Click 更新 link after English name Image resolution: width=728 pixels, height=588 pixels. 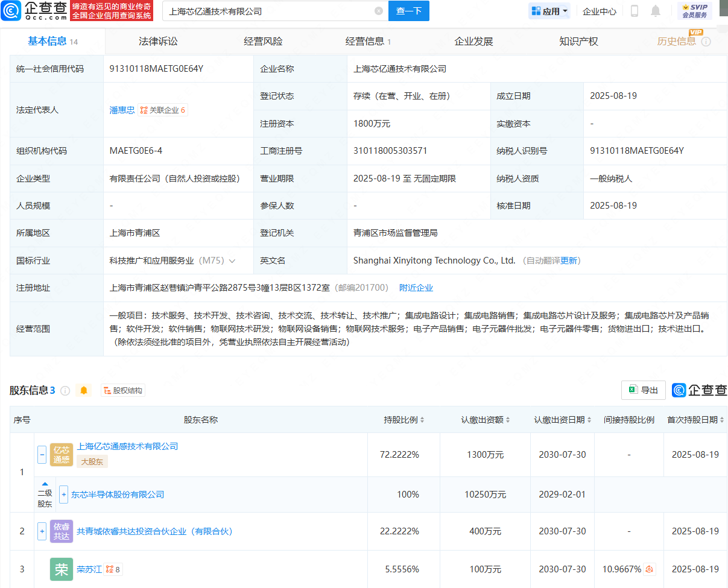click(x=569, y=261)
